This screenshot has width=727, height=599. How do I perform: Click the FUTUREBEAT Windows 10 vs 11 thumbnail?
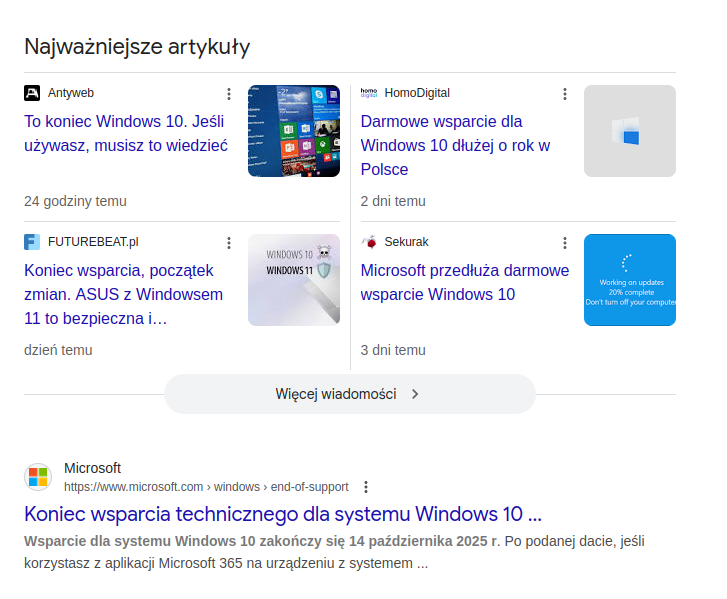coord(294,280)
